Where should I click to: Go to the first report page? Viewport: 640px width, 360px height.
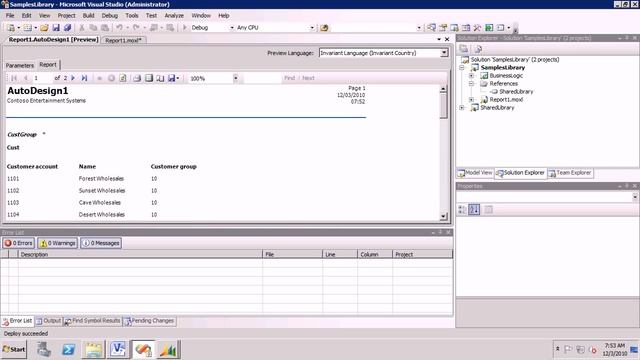click(14, 78)
